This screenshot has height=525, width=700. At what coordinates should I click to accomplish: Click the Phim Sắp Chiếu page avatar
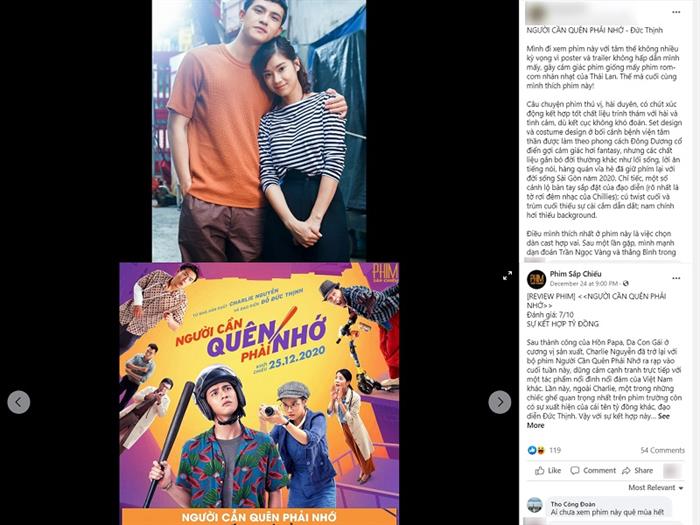coord(536,279)
